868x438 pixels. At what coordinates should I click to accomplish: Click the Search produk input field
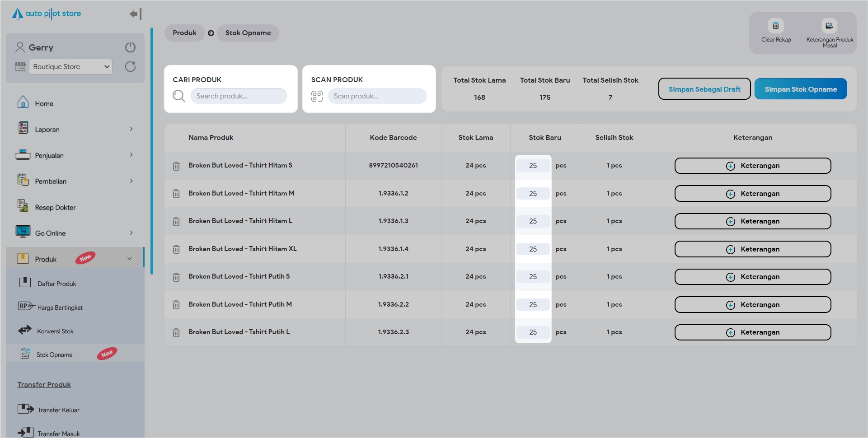239,96
